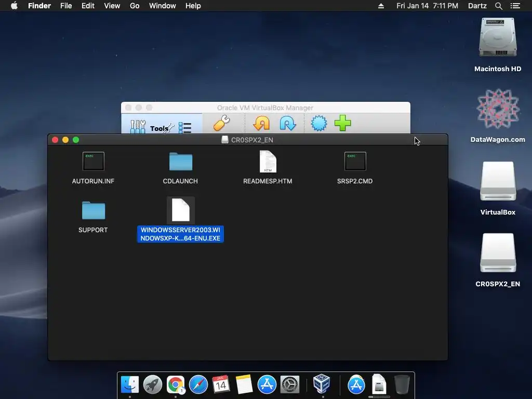Open the Apple menu
The height and width of the screenshot is (399, 532).
coord(14,6)
